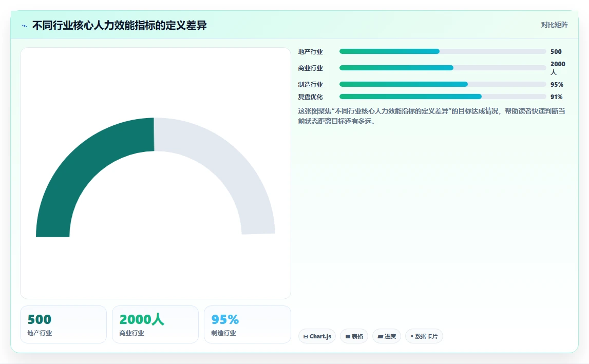
Task: Click the 商业行业 caption under the 2000人 figure
Action: (x=131, y=333)
